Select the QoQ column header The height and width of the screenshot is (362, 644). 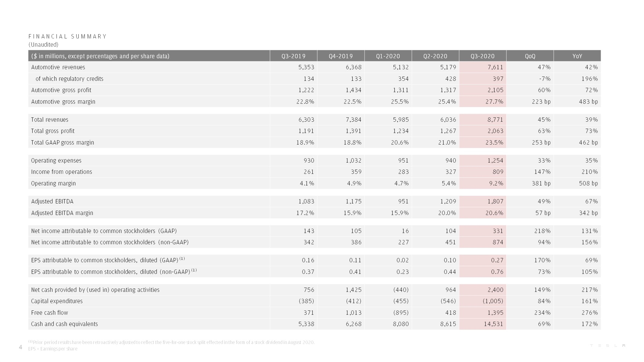[x=530, y=56]
